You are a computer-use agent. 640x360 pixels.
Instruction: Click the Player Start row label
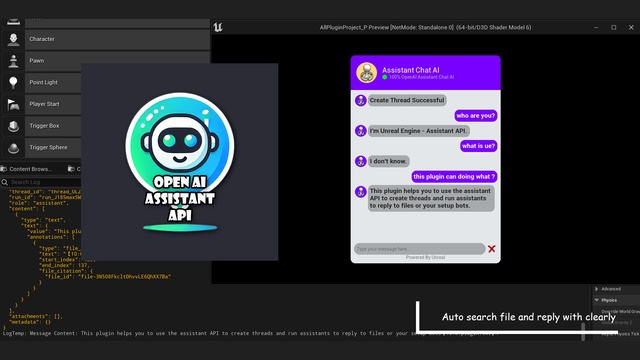pos(44,104)
